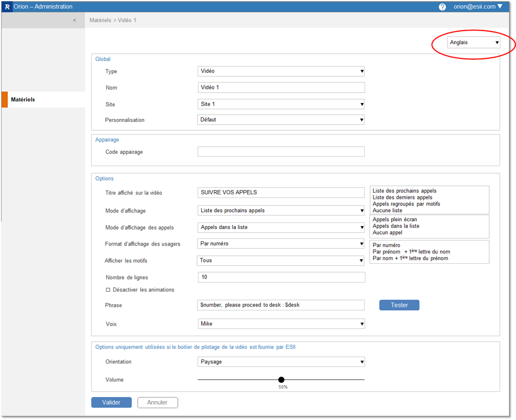Image resolution: width=516 pixels, height=420 pixels.
Task: Open the Mode d'affichage dropdown
Action: coord(281,211)
